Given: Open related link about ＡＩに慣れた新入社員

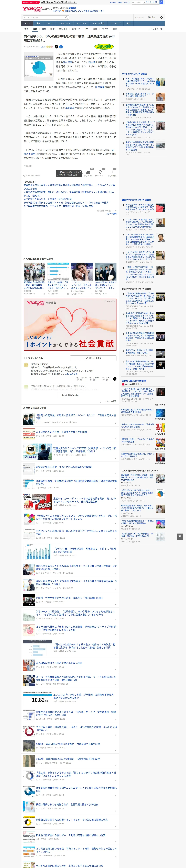Looking at the screenshot, I should 48,199.
